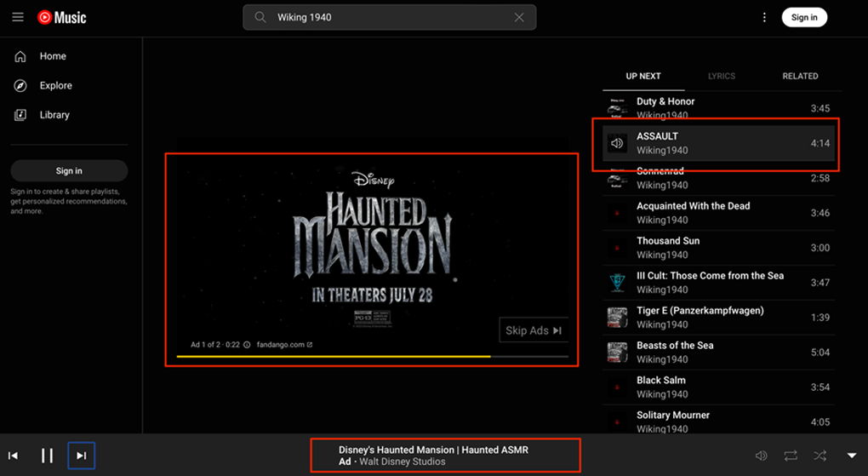
Task: Toggle shuffle mode
Action: [x=819, y=456]
